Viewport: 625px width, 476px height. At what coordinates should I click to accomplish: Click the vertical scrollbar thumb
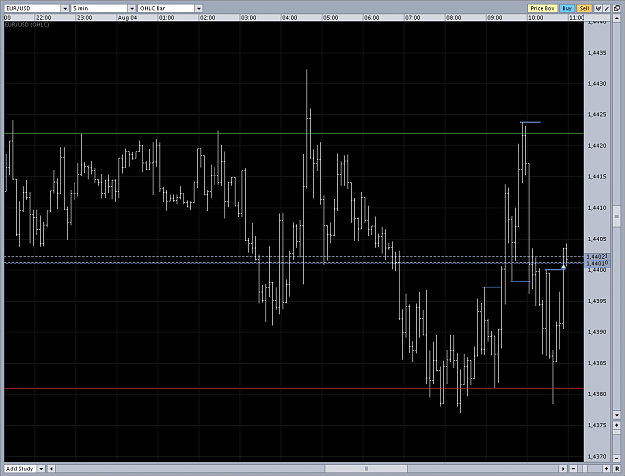coord(617,216)
